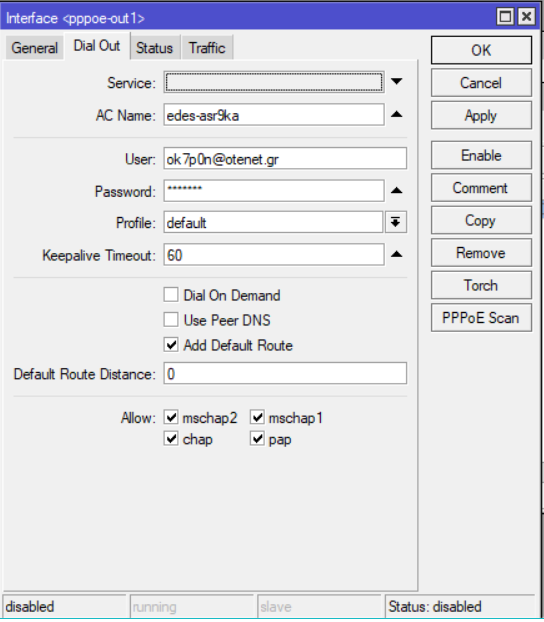Toggle the mschap1 authentication checkbox
This screenshot has width=544, height=622.
[258, 417]
